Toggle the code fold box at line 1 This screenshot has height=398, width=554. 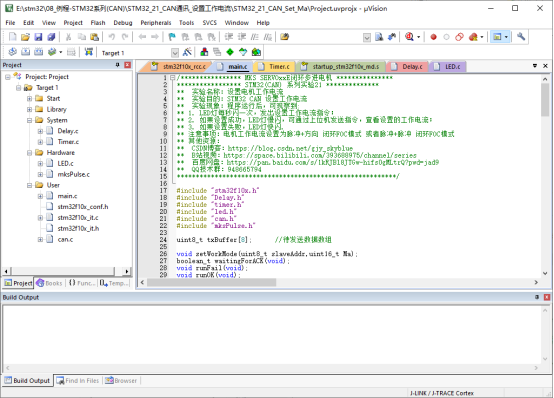tap(172, 77)
